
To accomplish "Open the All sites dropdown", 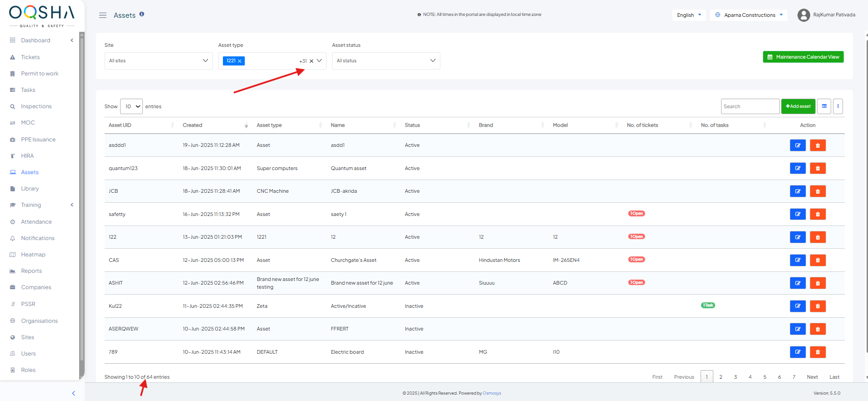I will (x=158, y=61).
